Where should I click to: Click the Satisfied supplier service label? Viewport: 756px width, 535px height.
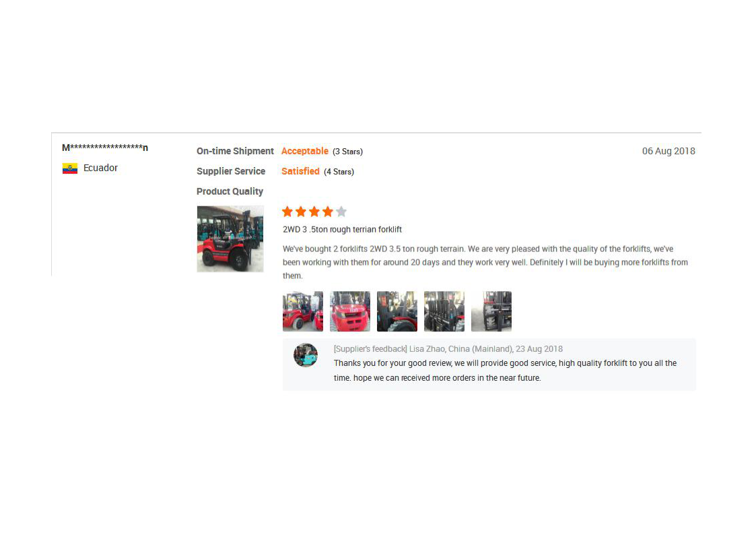point(300,171)
